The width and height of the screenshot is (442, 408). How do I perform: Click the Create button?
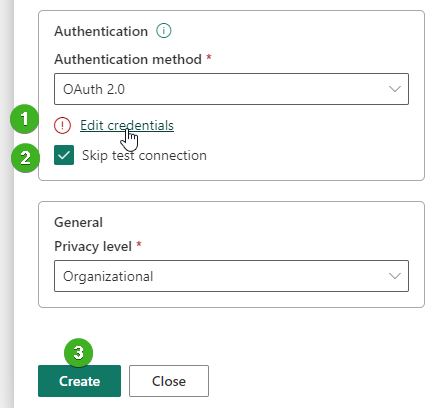click(x=79, y=381)
